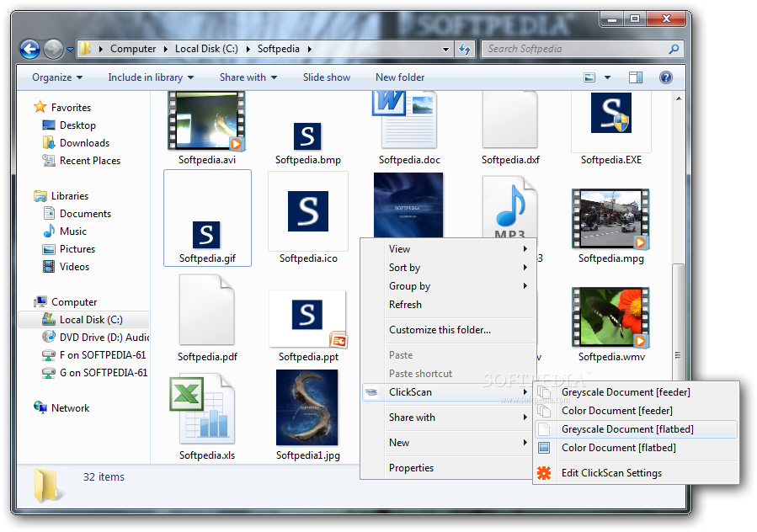Expand the View context submenu
757x532 pixels.
[449, 249]
